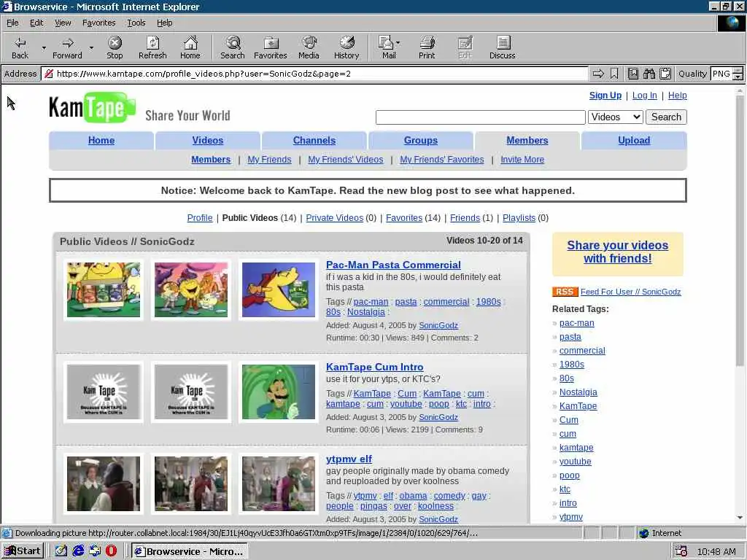Open the Search toolbar button
This screenshot has height=560, width=747.
(233, 47)
